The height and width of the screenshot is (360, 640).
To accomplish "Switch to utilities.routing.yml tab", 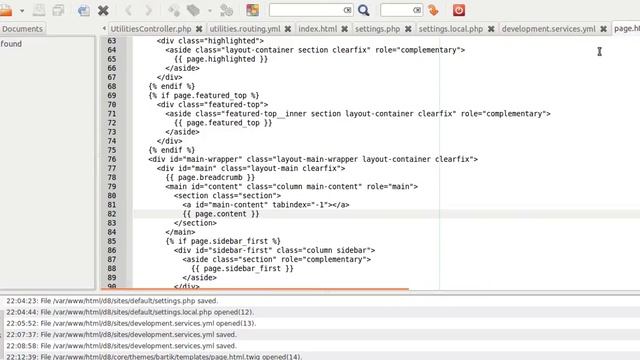I will coord(245,29).
